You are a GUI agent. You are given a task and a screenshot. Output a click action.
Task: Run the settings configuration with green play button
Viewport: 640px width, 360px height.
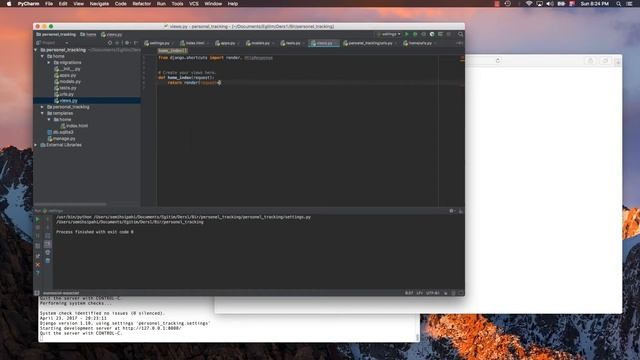tap(407, 34)
